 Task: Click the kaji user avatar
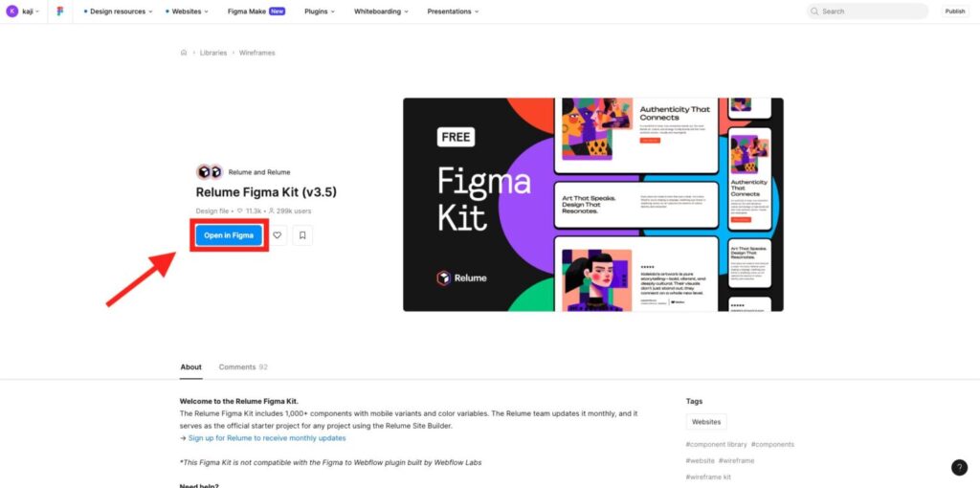[11, 11]
